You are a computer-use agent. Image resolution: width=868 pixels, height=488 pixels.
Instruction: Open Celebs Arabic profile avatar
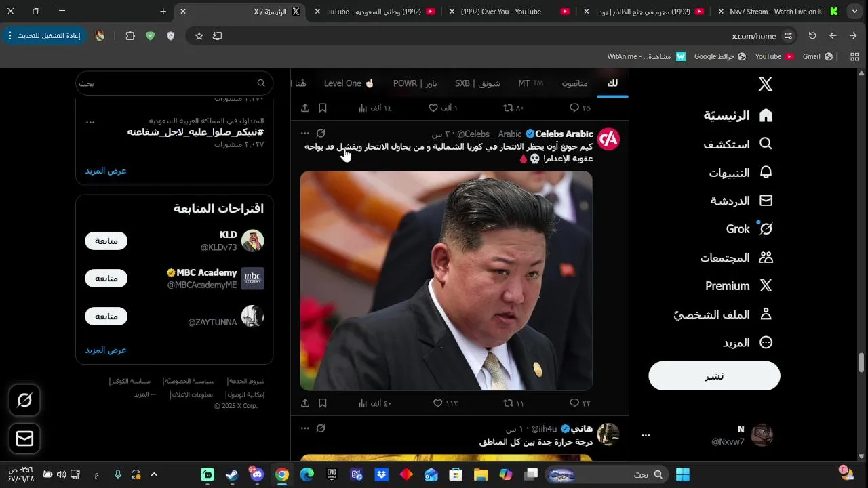point(608,139)
